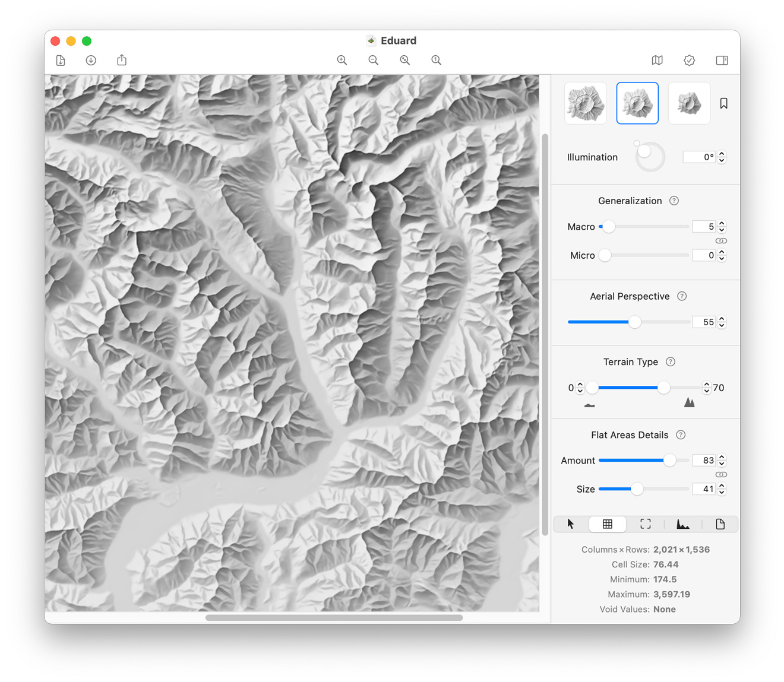Select the grid info tab icon

click(x=608, y=524)
